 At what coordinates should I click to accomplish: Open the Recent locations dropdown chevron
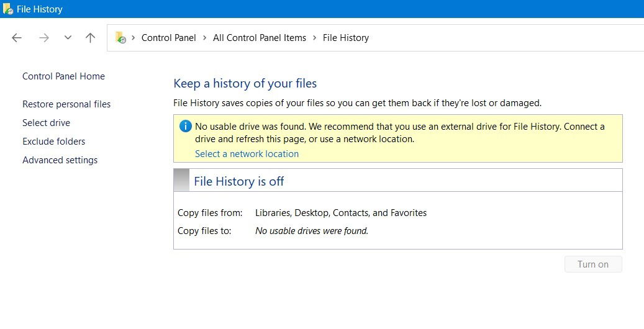click(68, 38)
